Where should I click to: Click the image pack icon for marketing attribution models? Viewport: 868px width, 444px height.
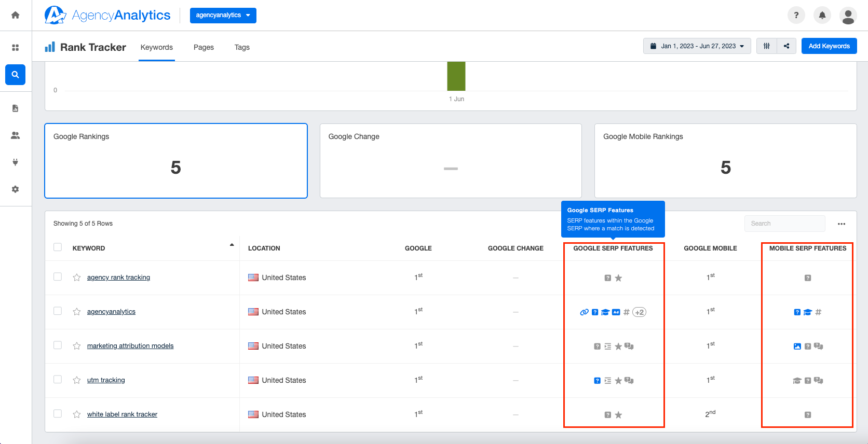[x=797, y=346]
